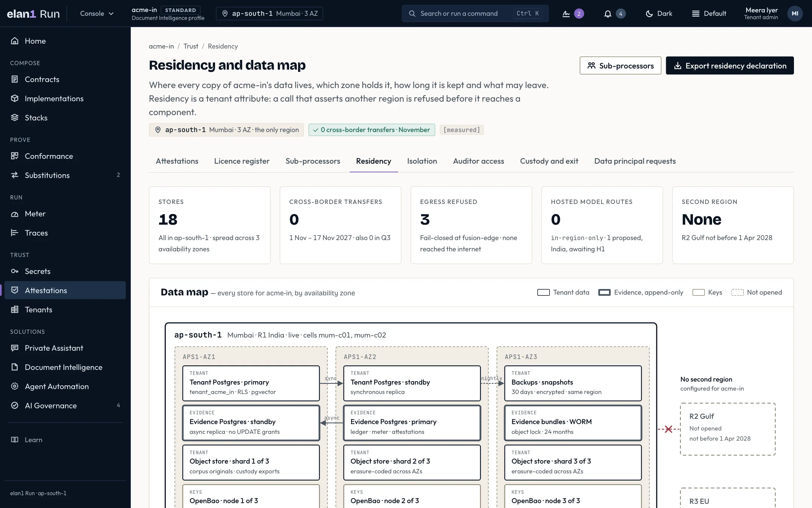Open Document Intelligence solution

click(x=65, y=367)
